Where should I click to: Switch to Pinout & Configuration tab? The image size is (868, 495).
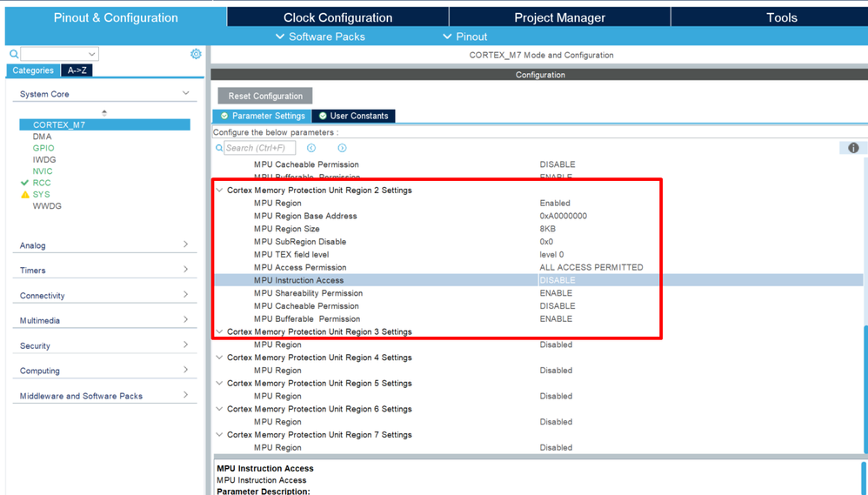coord(116,17)
